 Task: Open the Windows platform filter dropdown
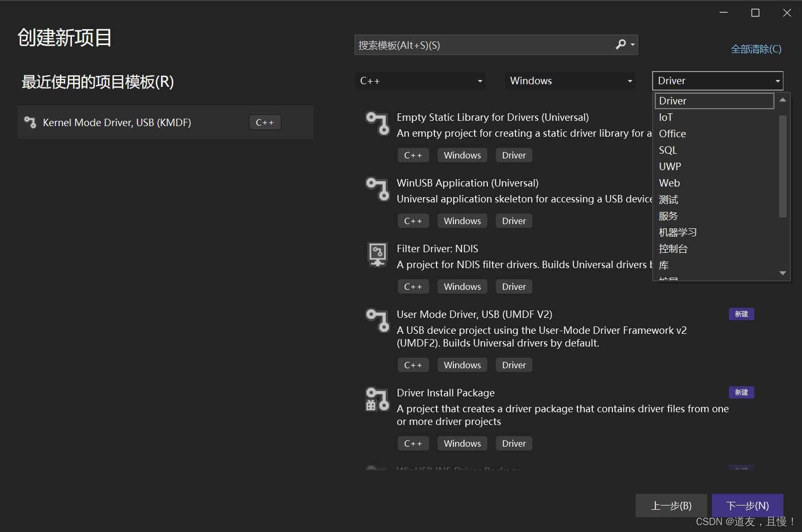tap(569, 81)
